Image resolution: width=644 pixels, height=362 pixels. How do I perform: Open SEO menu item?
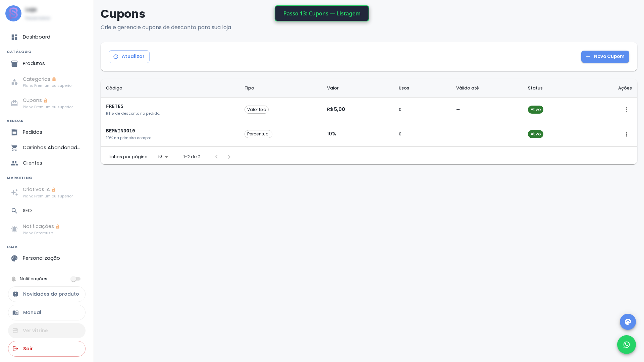pos(47,210)
